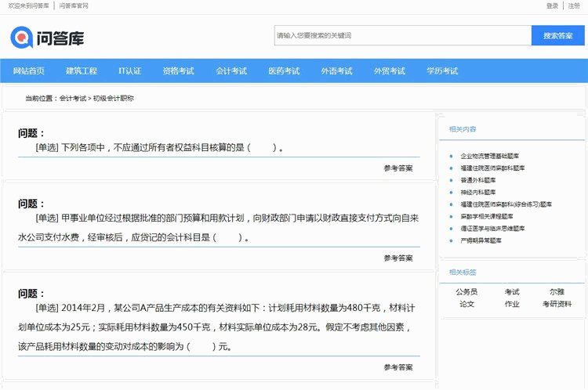The width and height of the screenshot is (588, 390).
Task: Open the 麻醉学相关课程题库 related link
Action: 487,216
